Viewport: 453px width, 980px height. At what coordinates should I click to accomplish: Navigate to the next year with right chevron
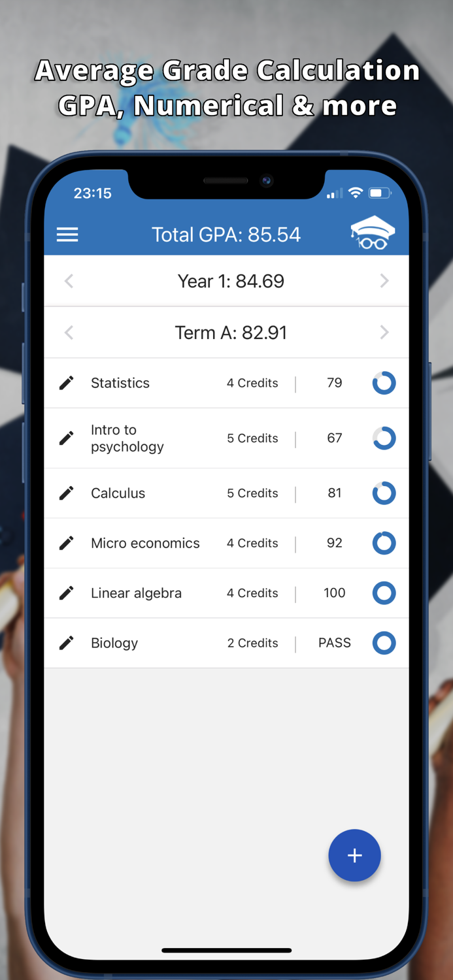tap(384, 281)
